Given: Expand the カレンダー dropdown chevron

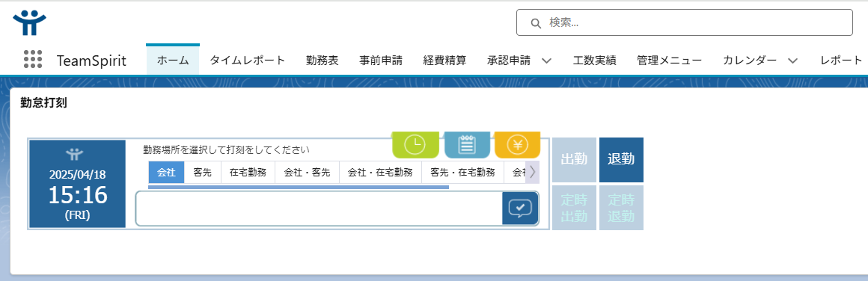Looking at the screenshot, I should pos(792,61).
